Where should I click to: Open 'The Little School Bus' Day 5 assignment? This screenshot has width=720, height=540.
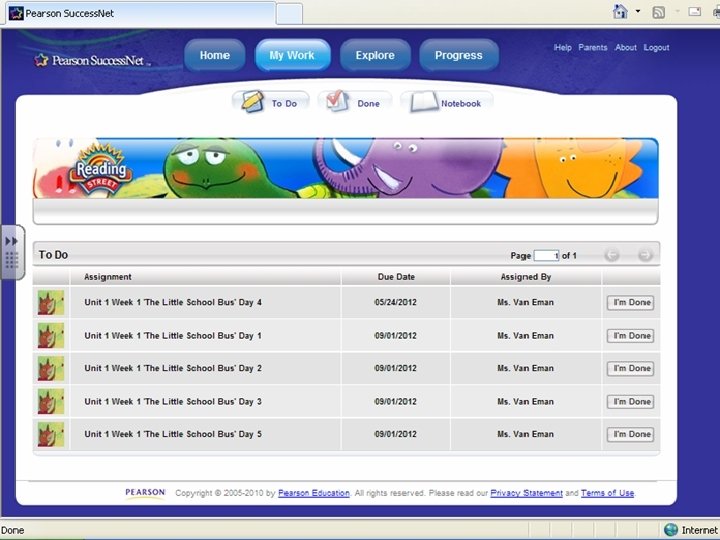[x=173, y=434]
